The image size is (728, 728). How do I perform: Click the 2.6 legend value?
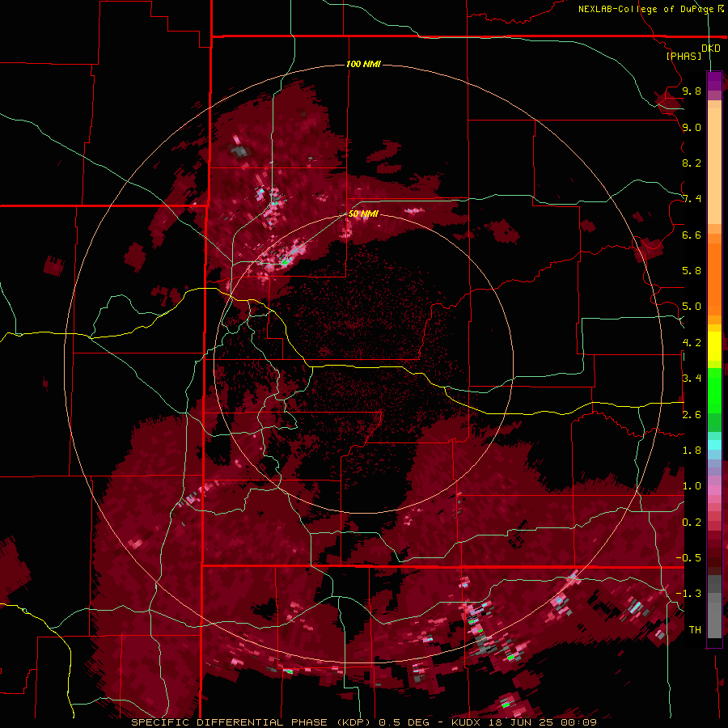pos(692,415)
